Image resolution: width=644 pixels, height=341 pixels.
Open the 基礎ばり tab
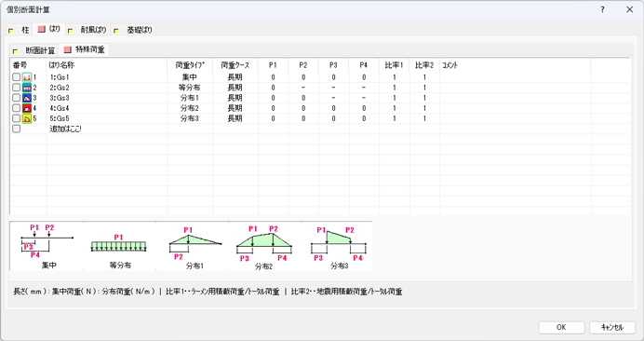[x=133, y=30]
